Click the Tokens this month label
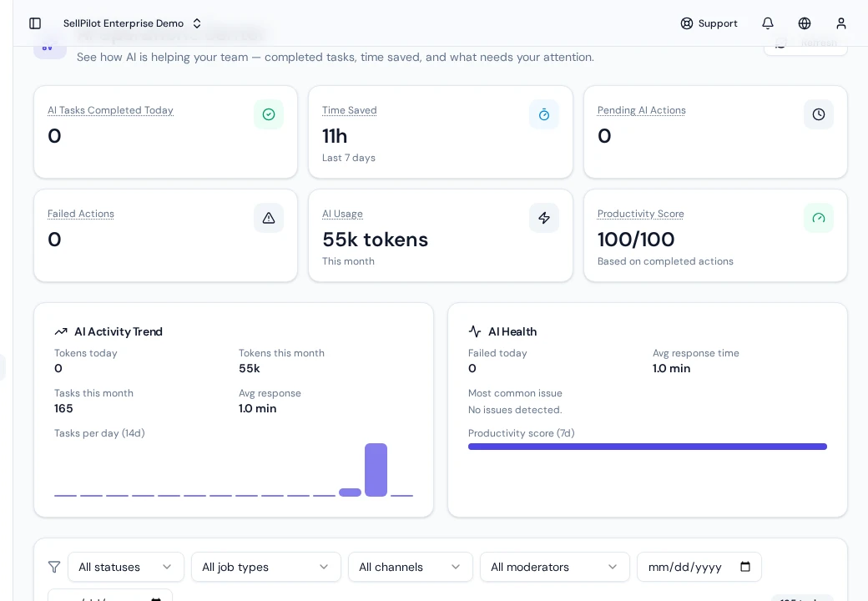868x601 pixels. pyautogui.click(x=282, y=353)
